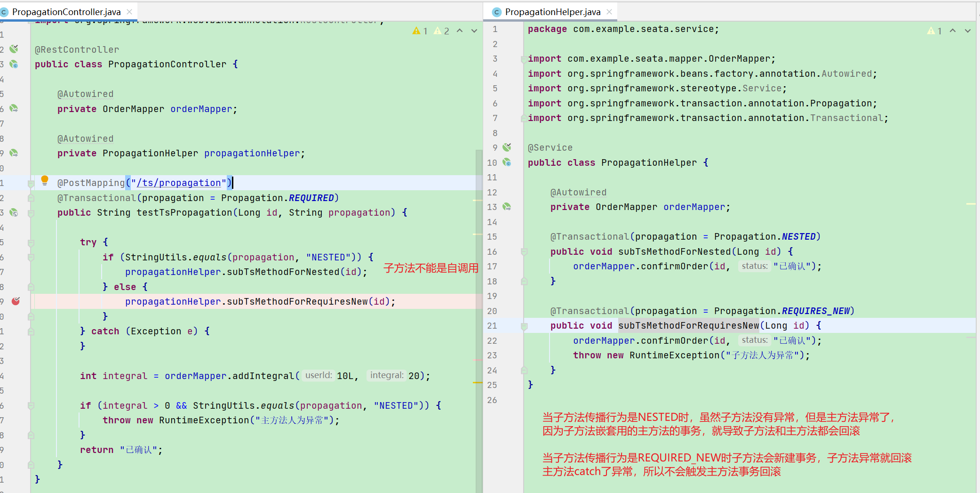Toggle the breakpoint on subTsMethodForRequiresNew call line
Image resolution: width=980 pixels, height=493 pixels.
(x=16, y=301)
